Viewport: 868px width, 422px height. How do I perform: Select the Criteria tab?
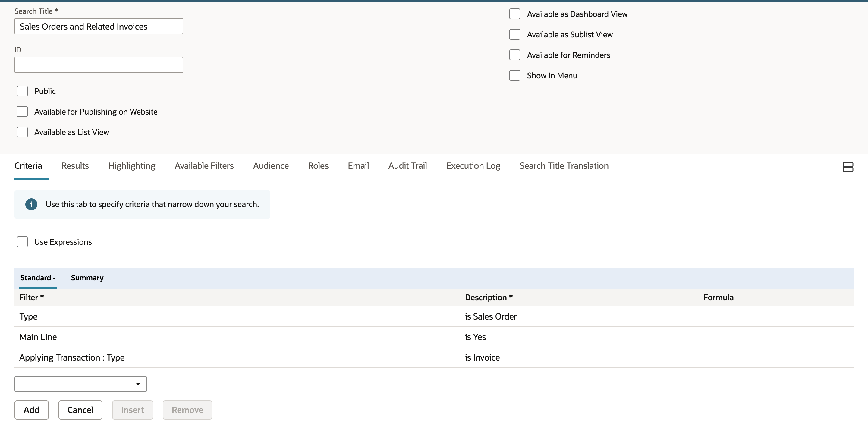tap(28, 166)
